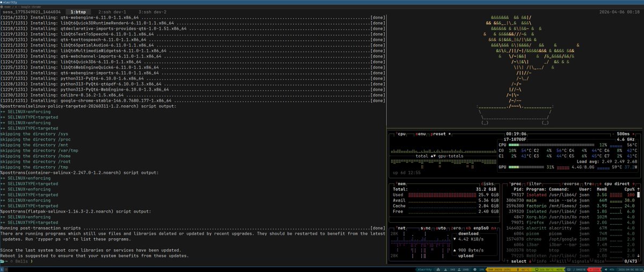Screen dimensions: 644x272
Task: Increase the 500ms update interval
Action: click(x=633, y=134)
